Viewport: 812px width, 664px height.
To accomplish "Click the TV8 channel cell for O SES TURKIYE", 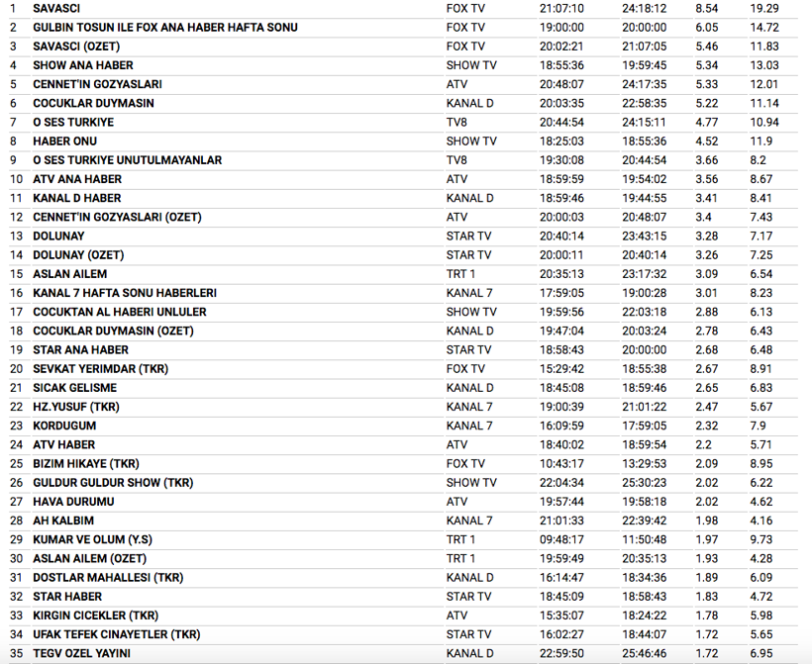I will (457, 122).
